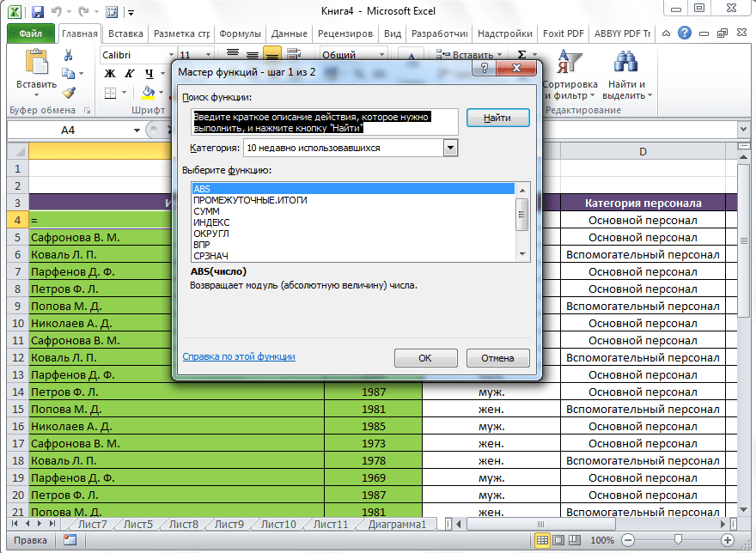The width and height of the screenshot is (756, 553).
Task: Toggle italic formatting К
Action: pos(129,74)
